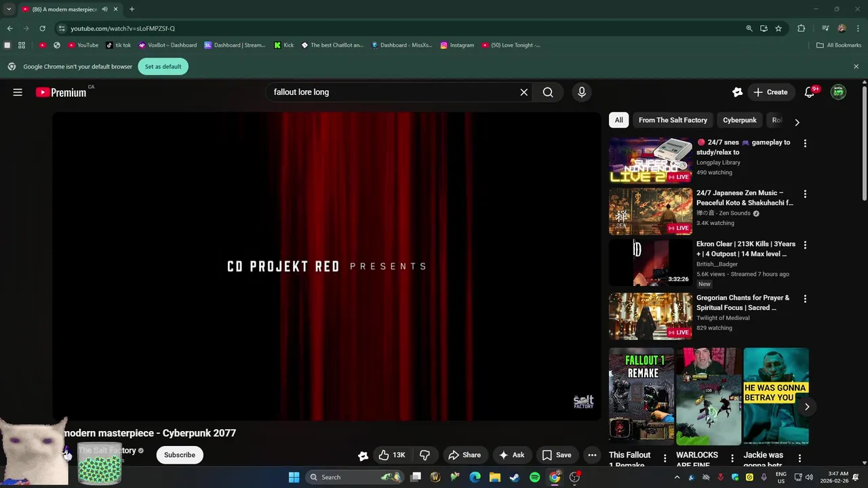The height and width of the screenshot is (488, 868).
Task: Open the Ask AI button
Action: [512, 455]
